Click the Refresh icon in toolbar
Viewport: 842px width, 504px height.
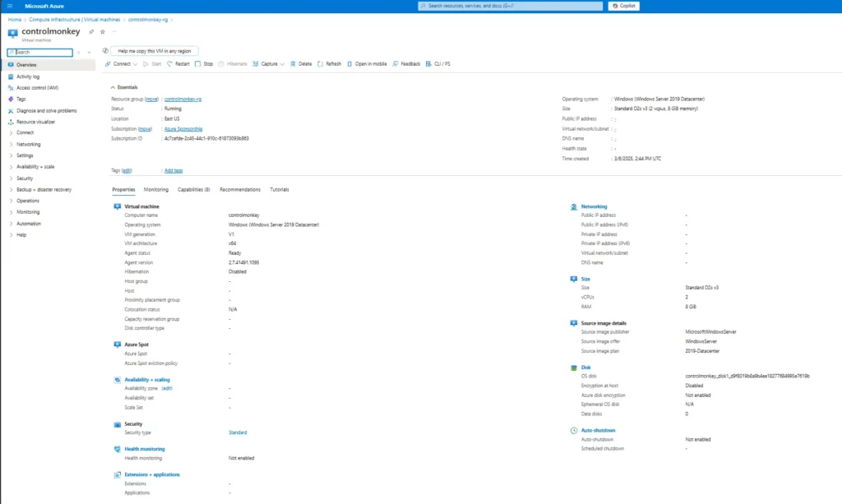[x=320, y=64]
